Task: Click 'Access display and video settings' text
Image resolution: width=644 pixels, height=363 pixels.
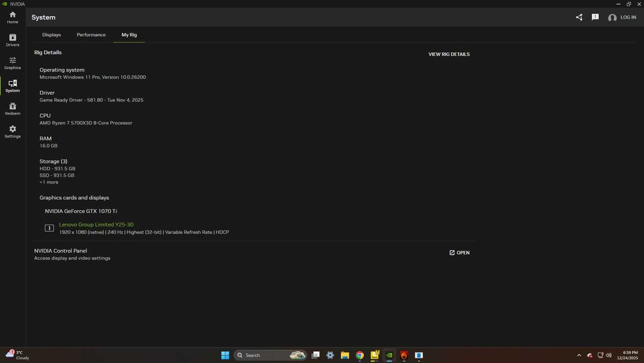Action: point(72,258)
